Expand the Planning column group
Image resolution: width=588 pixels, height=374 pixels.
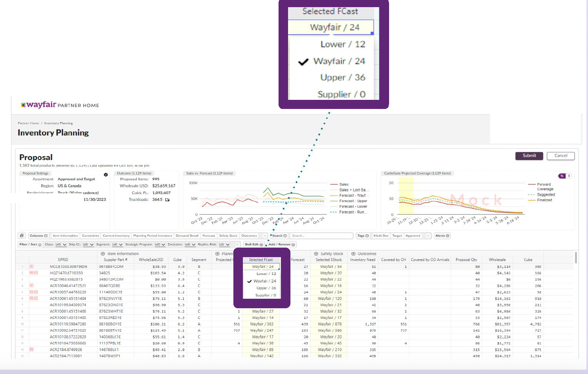(217, 254)
